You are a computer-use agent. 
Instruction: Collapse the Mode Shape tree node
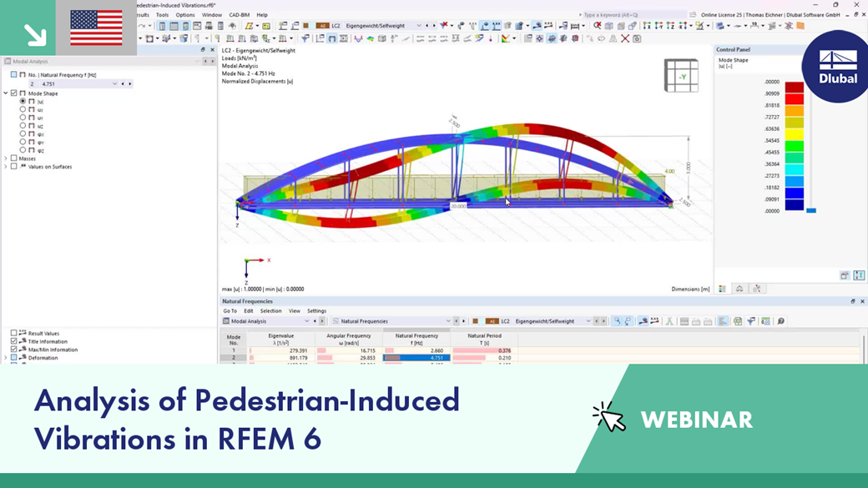[x=6, y=93]
